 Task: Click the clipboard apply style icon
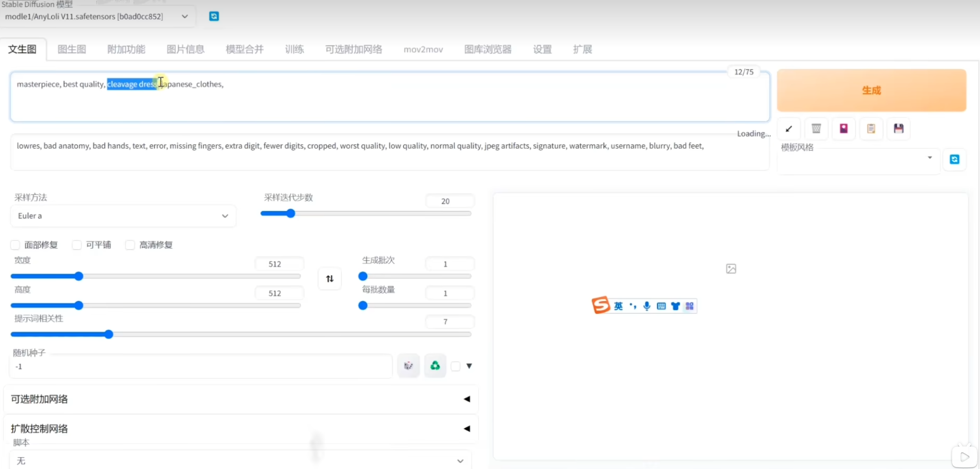(x=871, y=129)
